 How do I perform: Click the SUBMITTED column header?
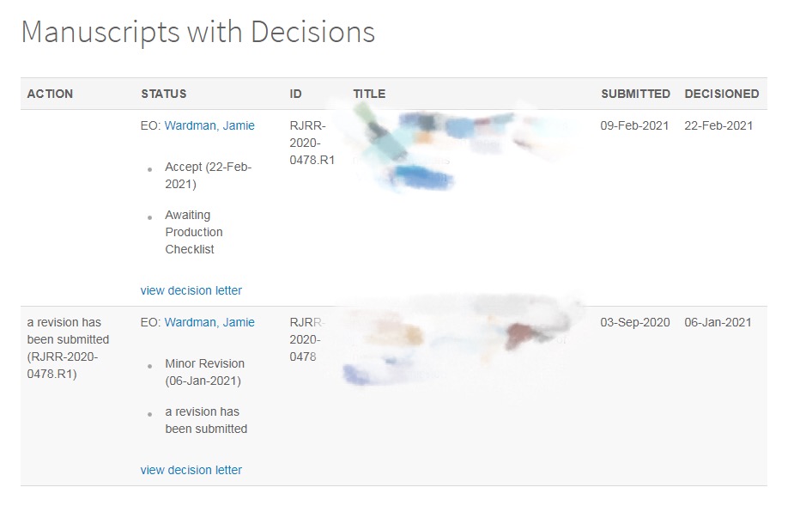click(635, 94)
